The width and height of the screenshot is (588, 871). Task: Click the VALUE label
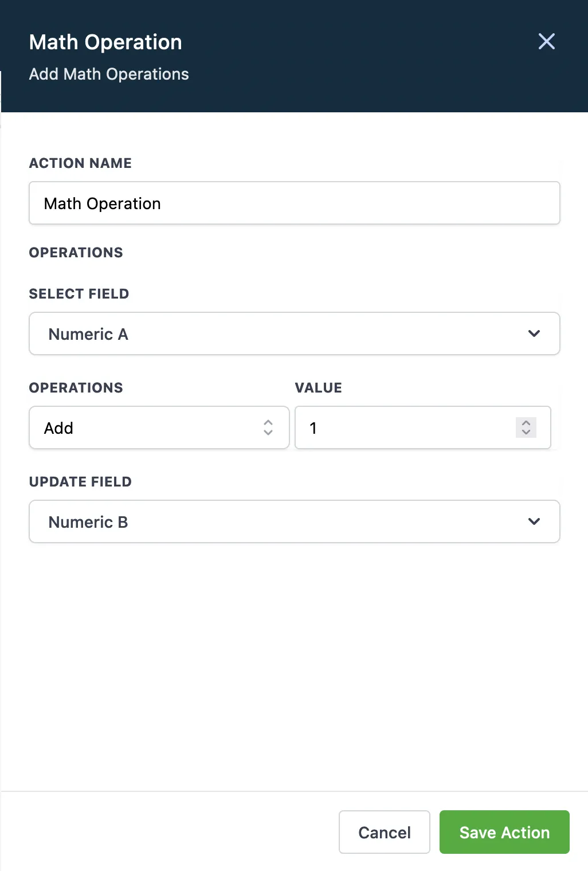coord(318,388)
